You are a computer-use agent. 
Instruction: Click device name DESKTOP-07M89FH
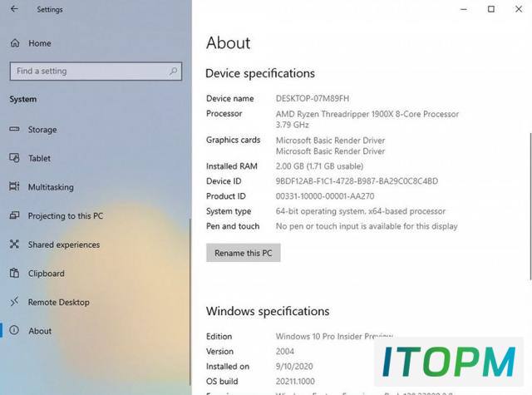[313, 98]
